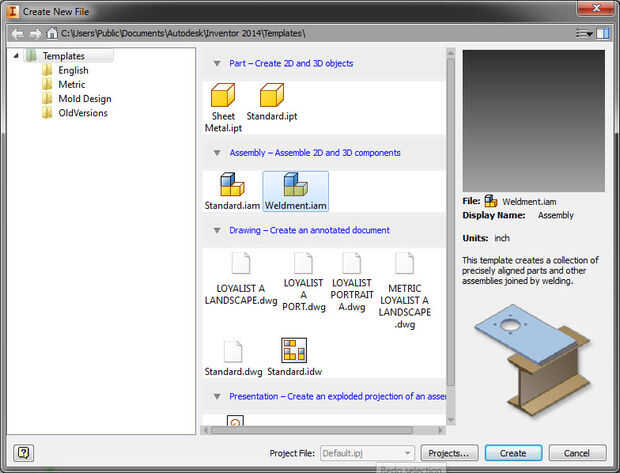620x473 pixels.
Task: Close the Create New File dialog
Action: click(x=596, y=8)
